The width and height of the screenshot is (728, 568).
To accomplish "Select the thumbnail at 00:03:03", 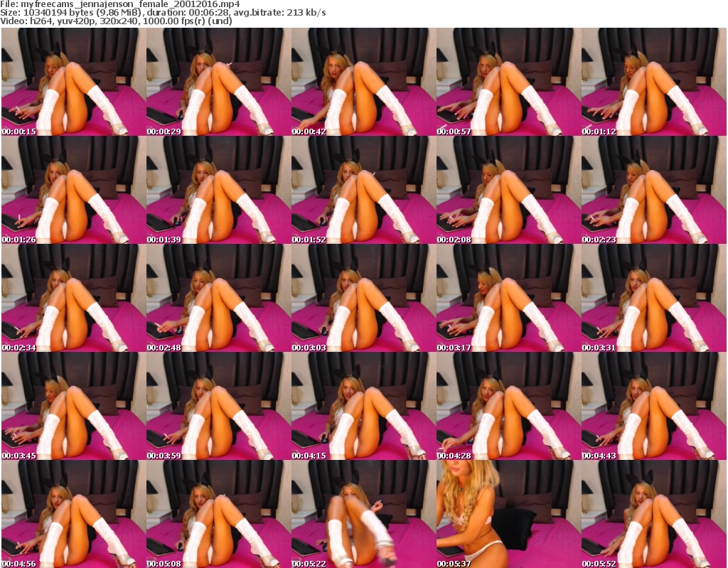I will point(363,298).
